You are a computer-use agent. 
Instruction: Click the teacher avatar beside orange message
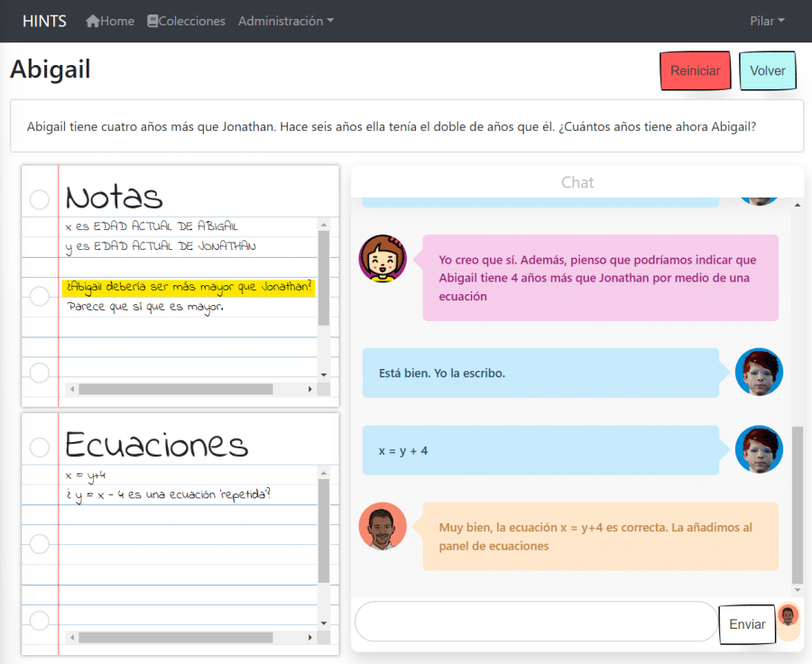(x=383, y=526)
